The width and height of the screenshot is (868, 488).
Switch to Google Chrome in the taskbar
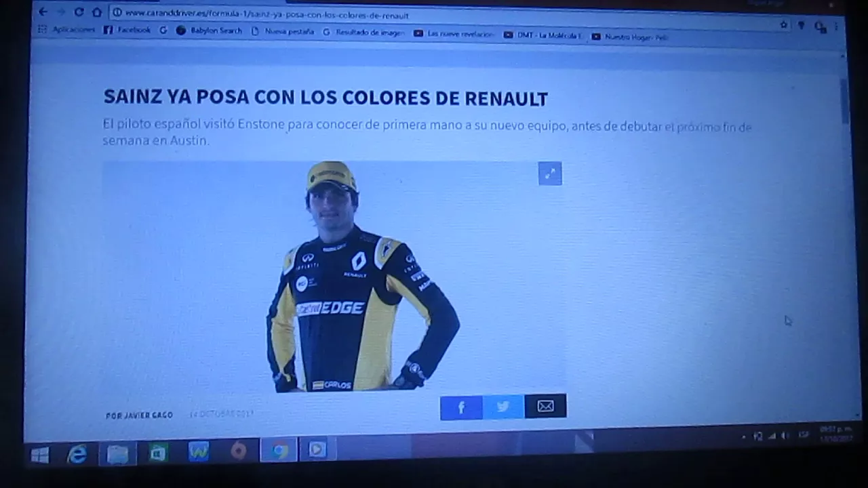click(x=279, y=450)
